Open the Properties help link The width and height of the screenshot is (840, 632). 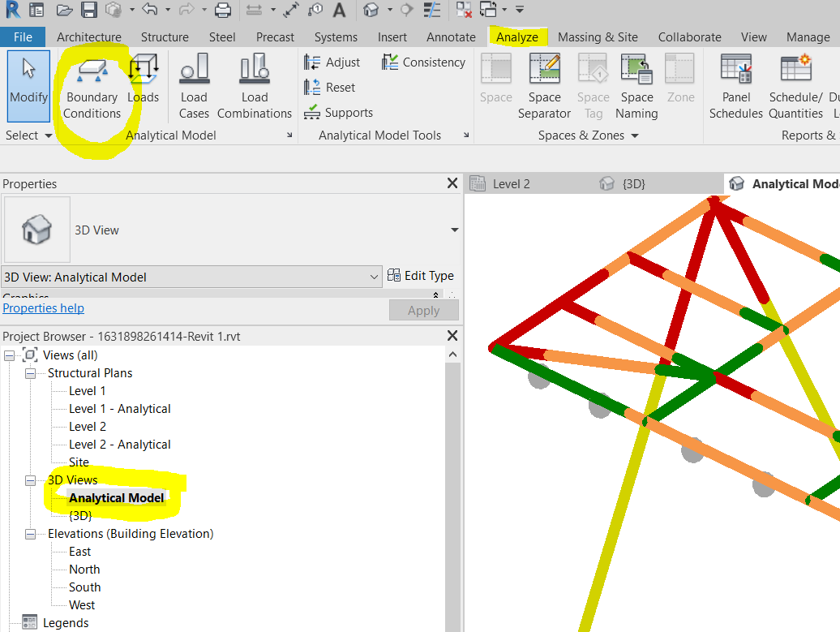[43, 307]
